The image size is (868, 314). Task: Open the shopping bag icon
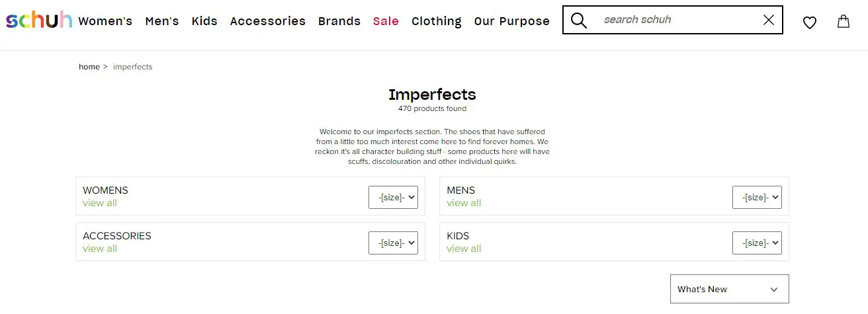(x=844, y=21)
